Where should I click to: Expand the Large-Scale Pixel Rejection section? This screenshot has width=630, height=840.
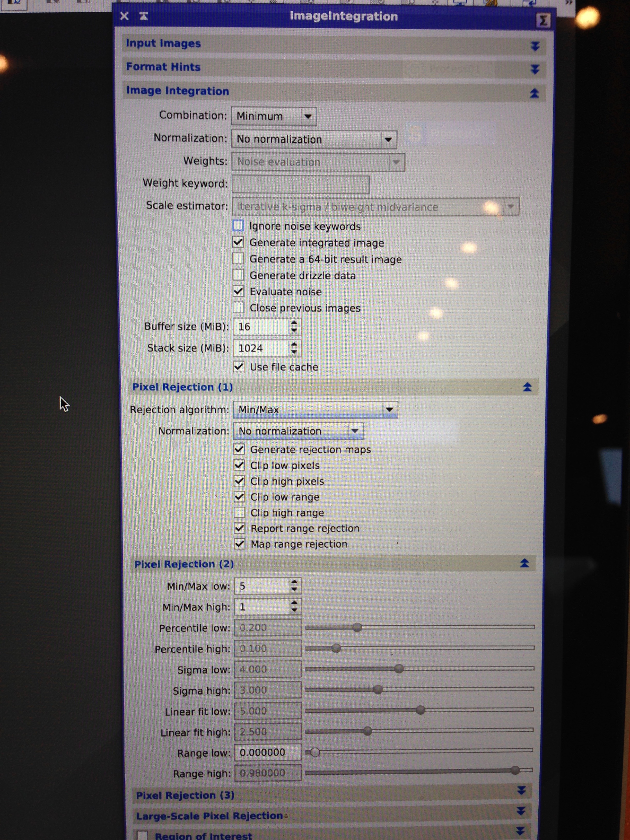coord(521,811)
